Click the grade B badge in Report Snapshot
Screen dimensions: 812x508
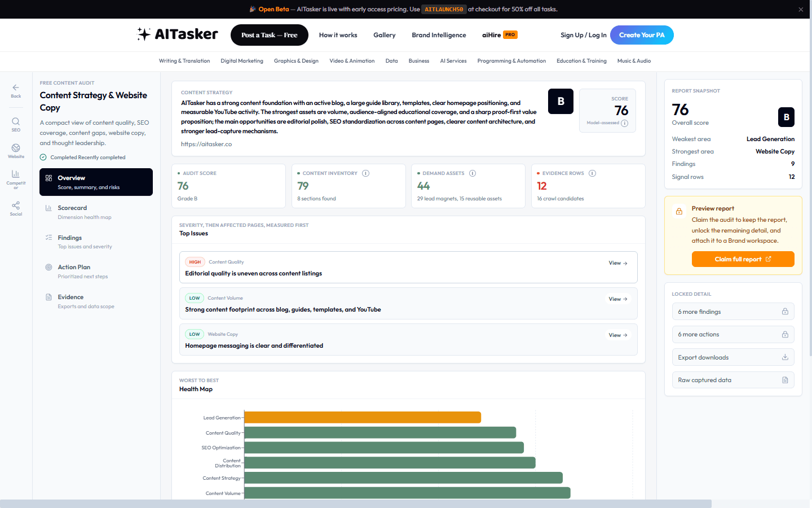(786, 117)
